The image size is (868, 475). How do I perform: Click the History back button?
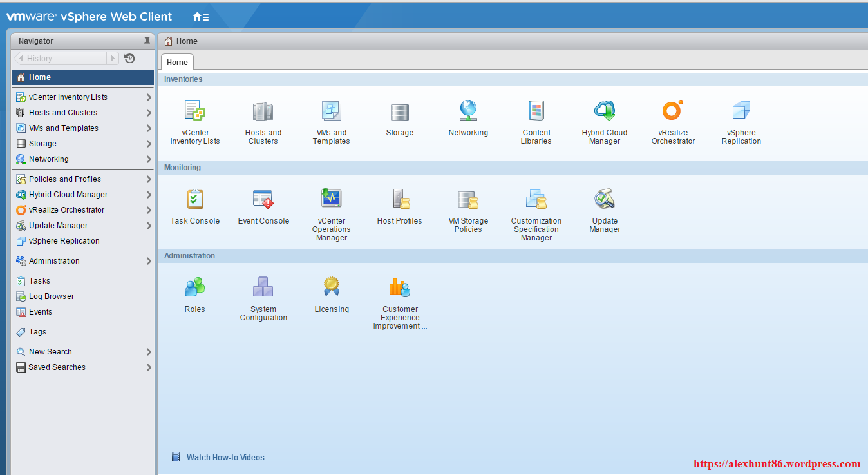20,59
